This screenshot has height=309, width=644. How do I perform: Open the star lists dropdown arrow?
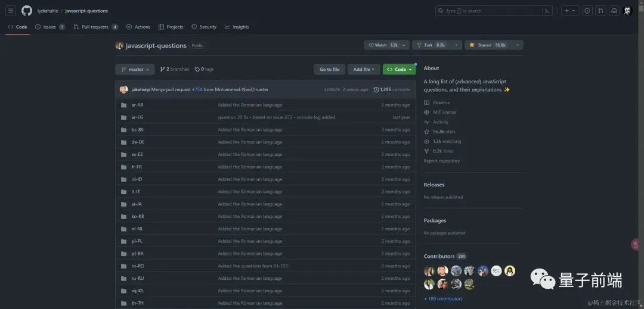coord(517,45)
